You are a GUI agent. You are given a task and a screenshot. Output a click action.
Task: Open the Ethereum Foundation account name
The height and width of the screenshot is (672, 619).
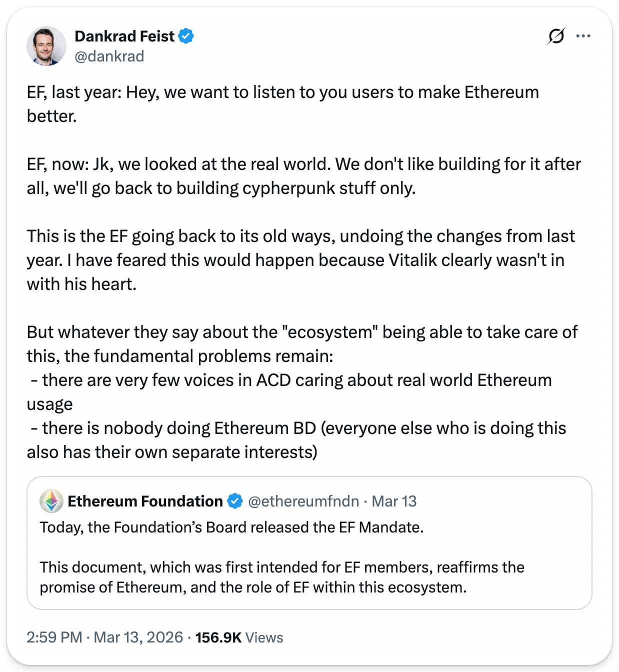[145, 501]
